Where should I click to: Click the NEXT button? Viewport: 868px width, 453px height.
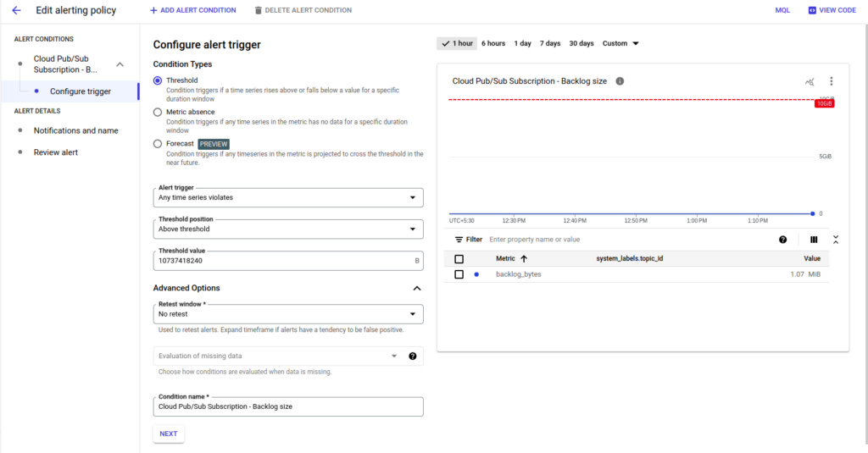[169, 434]
